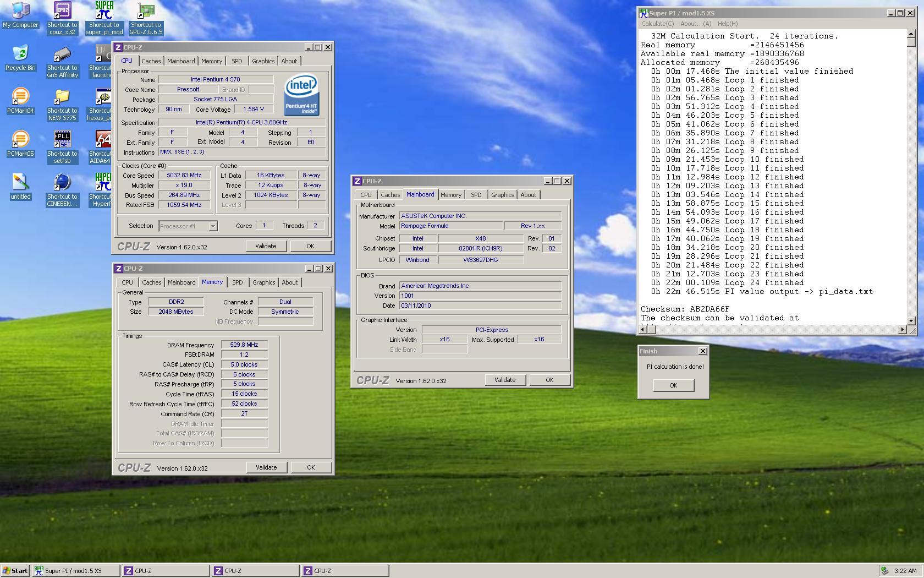Click Validate in the processor CPU-Z window

click(266, 246)
